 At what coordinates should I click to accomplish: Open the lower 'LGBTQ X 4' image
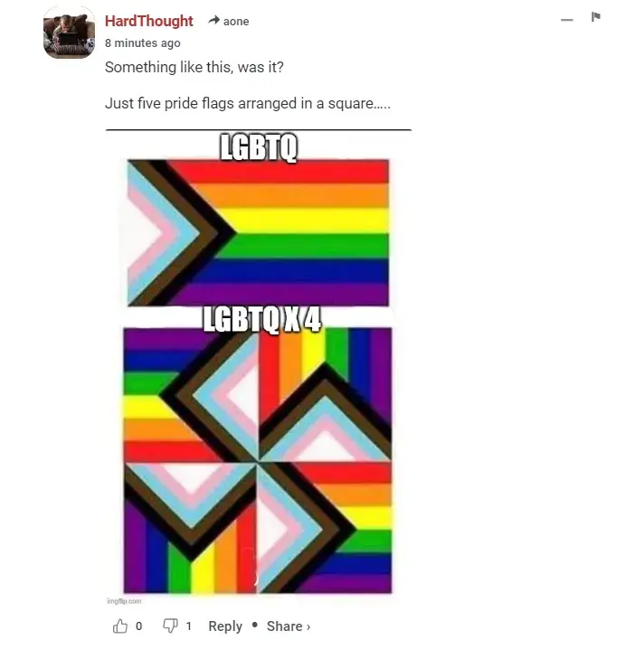[x=258, y=460]
